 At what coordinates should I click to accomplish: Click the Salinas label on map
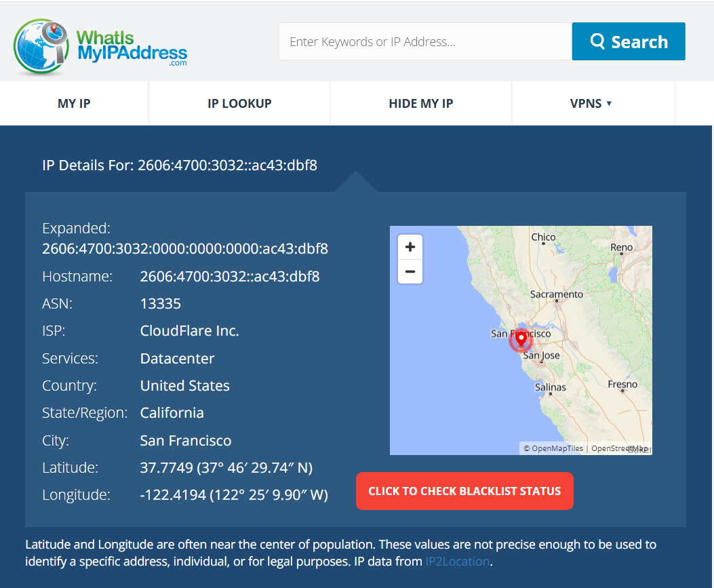(x=550, y=387)
